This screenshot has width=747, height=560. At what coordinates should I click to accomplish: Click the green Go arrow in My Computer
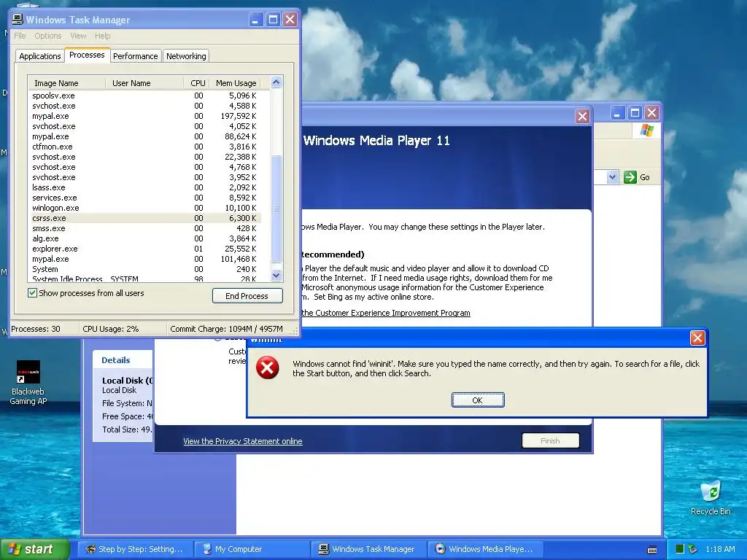click(630, 177)
